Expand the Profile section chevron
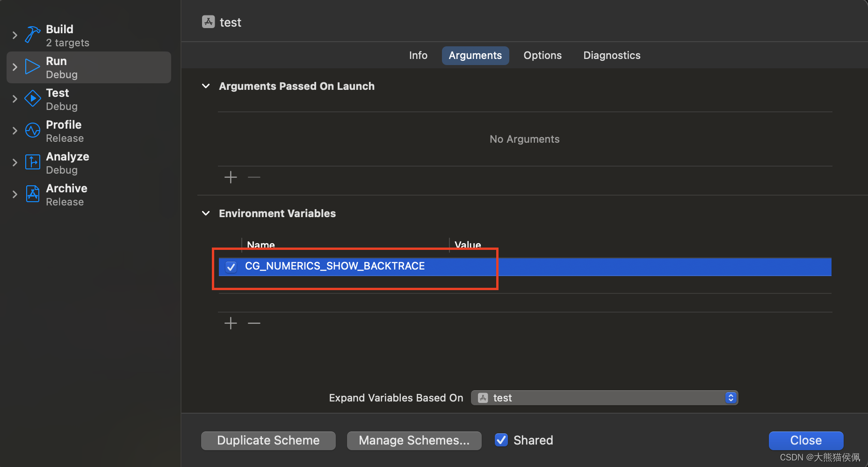Screen dimensions: 868x467 click(x=14, y=131)
